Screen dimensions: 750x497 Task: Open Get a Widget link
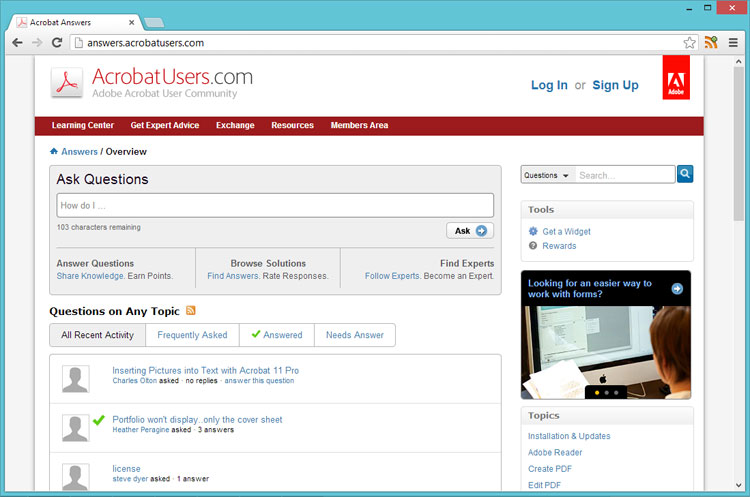566,232
